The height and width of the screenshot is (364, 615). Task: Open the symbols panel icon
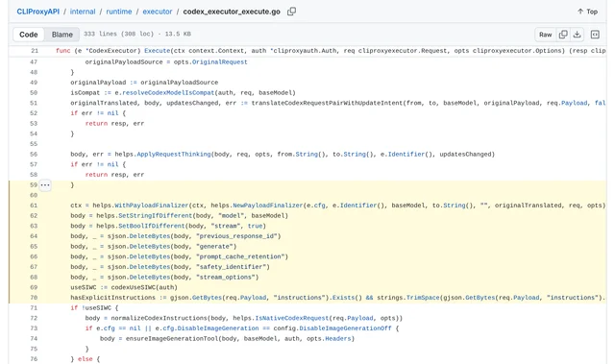[595, 35]
